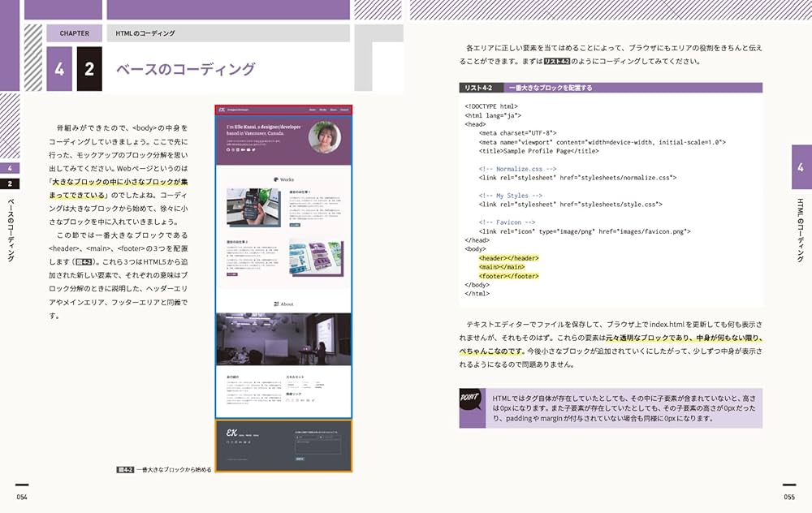The image size is (812, 513).
Task: Click the もっと読む button under the second work entry
Action: coord(232,274)
